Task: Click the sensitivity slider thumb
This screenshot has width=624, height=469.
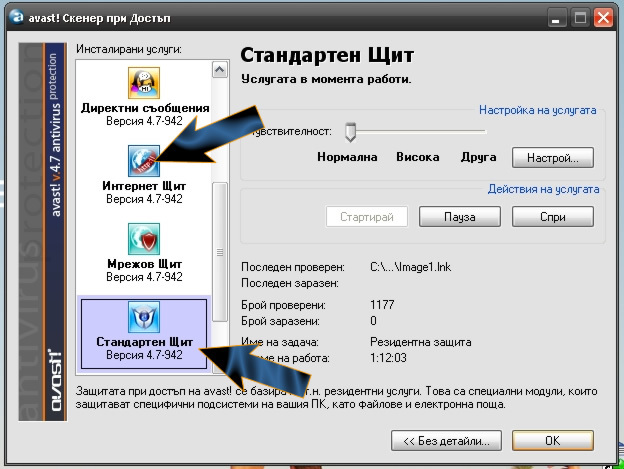Action: pyautogui.click(x=350, y=132)
